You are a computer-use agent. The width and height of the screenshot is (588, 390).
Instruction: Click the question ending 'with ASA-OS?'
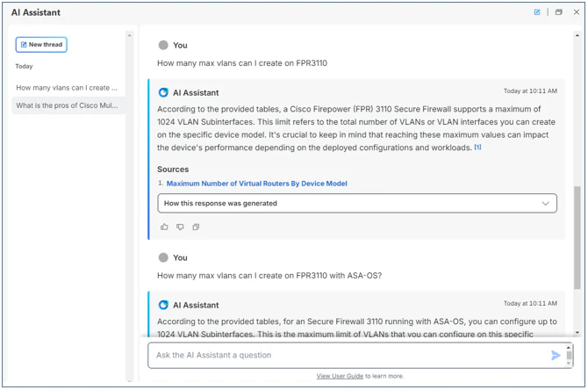click(x=269, y=276)
